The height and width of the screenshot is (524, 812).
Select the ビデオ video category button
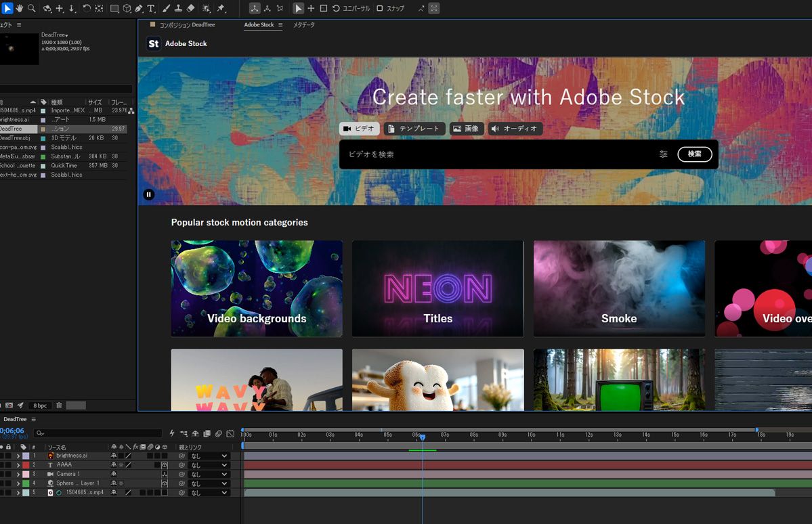click(360, 129)
